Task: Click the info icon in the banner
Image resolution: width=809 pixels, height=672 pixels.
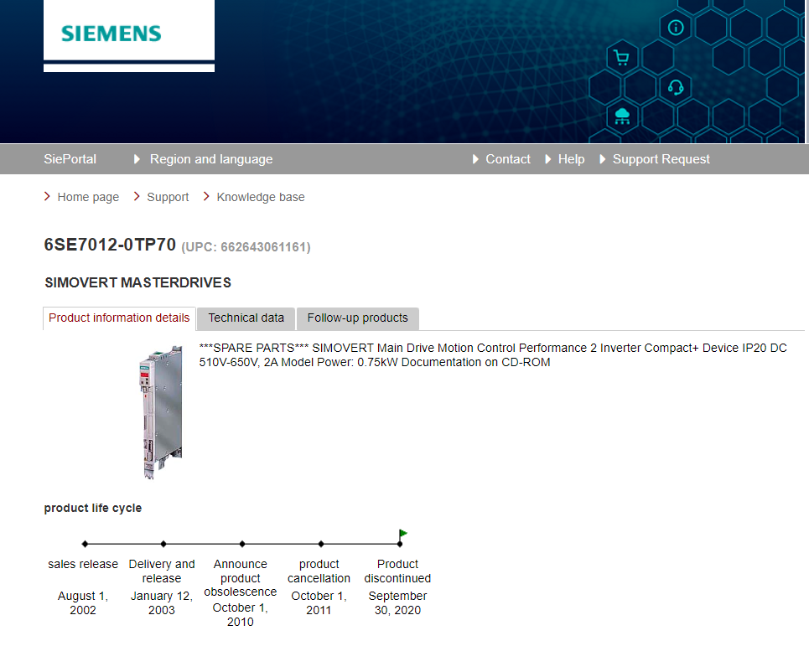Action: click(x=676, y=28)
